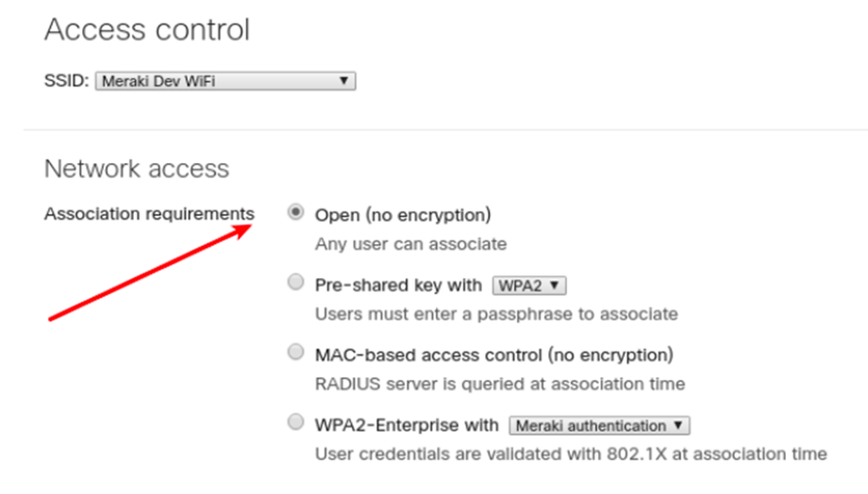Click the "Any user can associate" description

point(410,244)
